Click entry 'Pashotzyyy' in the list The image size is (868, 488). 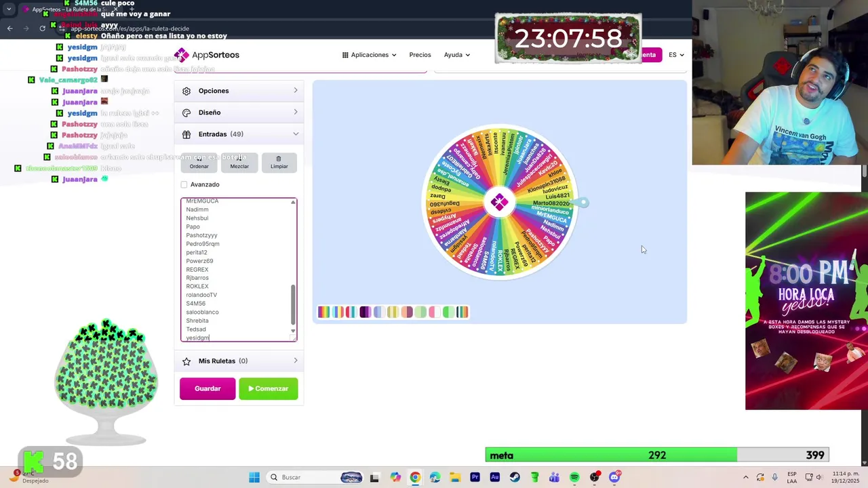pyautogui.click(x=201, y=235)
